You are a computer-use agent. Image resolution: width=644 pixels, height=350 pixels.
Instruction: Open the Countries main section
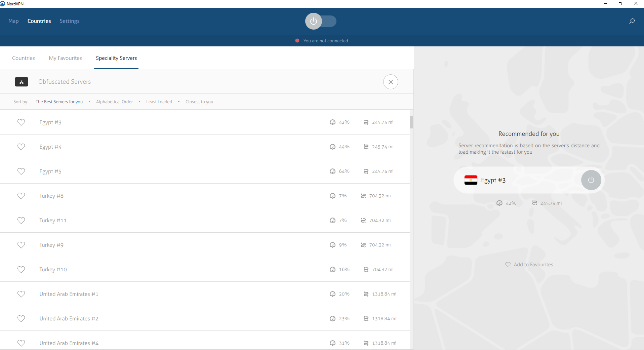(39, 21)
